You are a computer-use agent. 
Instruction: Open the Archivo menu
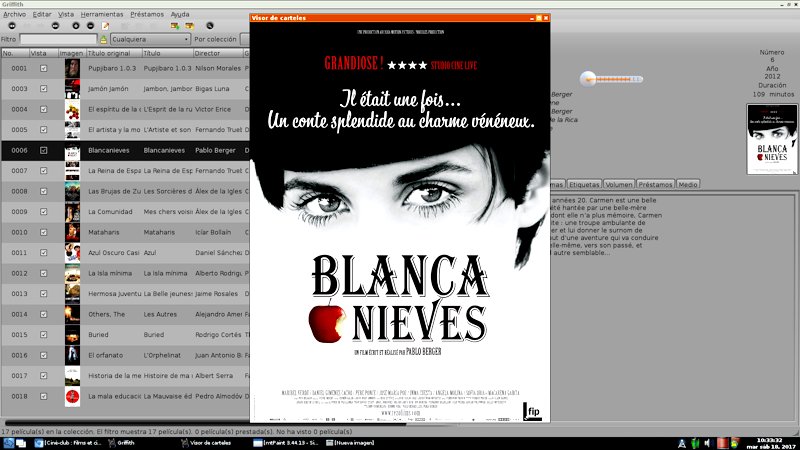pos(14,14)
